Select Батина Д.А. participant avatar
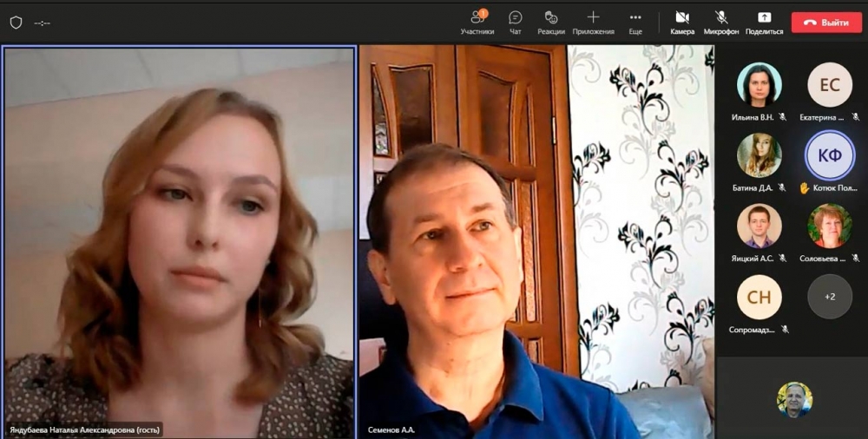868x439 pixels. click(759, 155)
